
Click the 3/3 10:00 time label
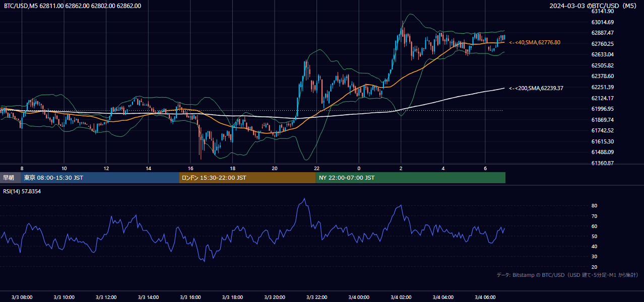tap(64, 297)
